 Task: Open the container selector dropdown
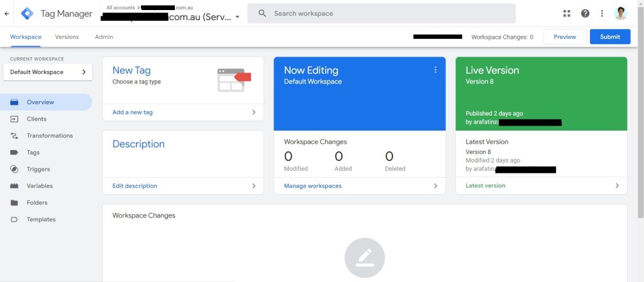tap(237, 17)
